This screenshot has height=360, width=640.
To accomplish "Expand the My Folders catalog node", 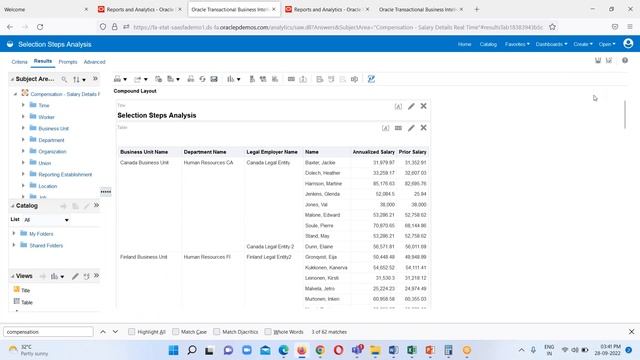I will pos(14,233).
